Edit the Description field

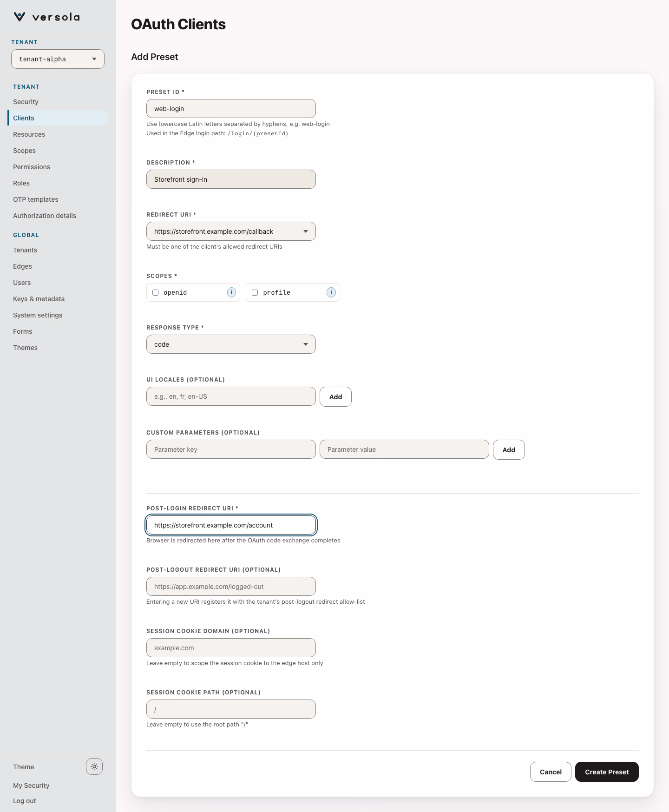pos(231,179)
